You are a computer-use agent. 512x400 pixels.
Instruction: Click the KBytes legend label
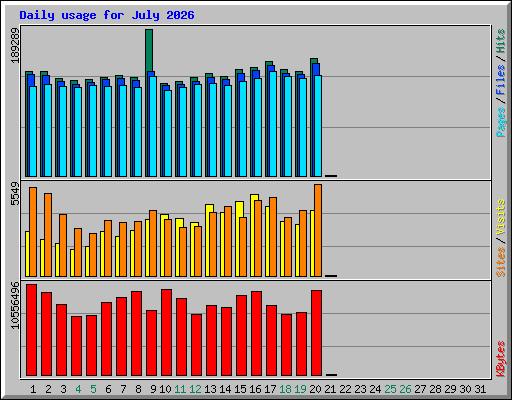pos(501,359)
